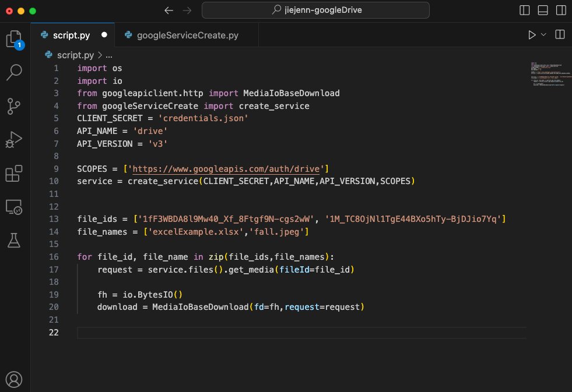Click the jiejenn-googleDrive command center search box
Screen dimensions: 572x392
pos(315,10)
